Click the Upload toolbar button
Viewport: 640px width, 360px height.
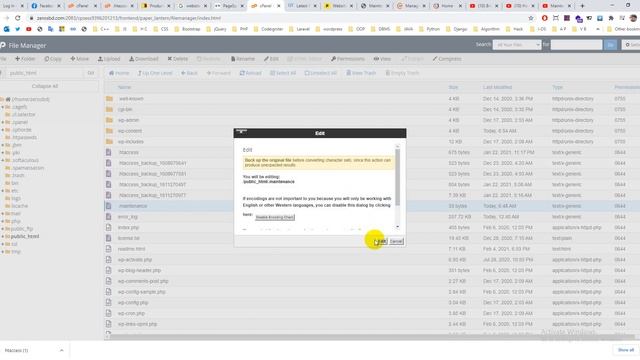(109, 59)
